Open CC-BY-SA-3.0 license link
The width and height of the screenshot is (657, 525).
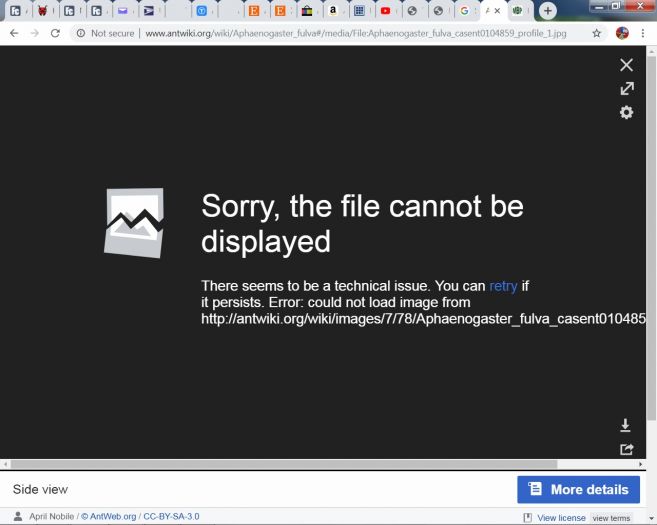click(171, 517)
